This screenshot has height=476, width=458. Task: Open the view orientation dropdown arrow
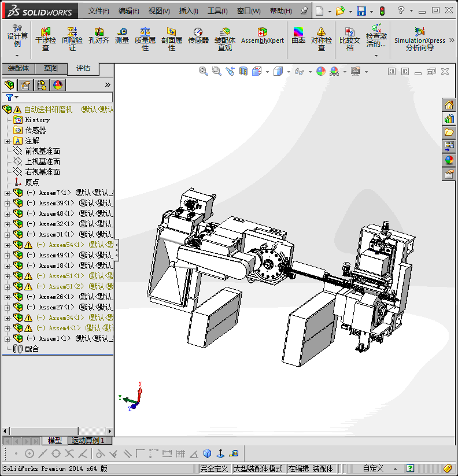[267, 72]
